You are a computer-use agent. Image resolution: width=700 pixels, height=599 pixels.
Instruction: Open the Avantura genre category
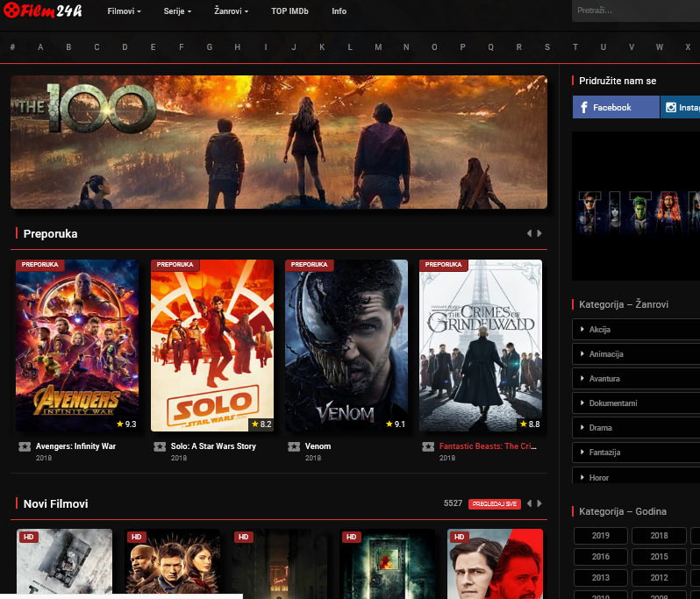click(636, 379)
